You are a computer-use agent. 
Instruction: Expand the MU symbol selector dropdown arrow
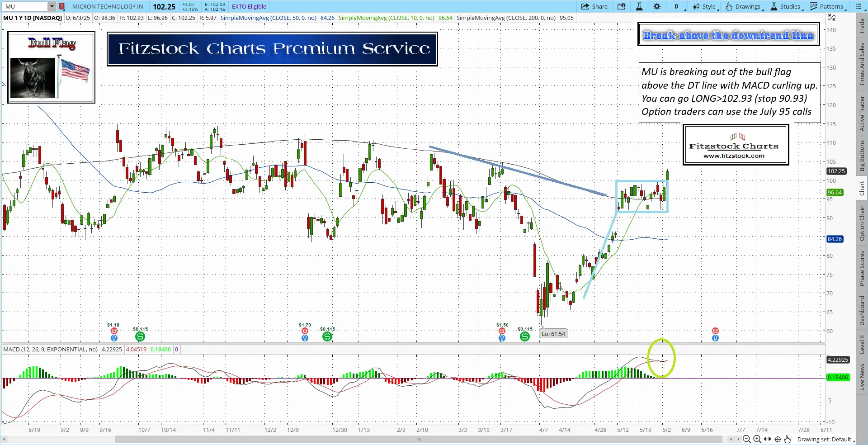pyautogui.click(x=52, y=6)
